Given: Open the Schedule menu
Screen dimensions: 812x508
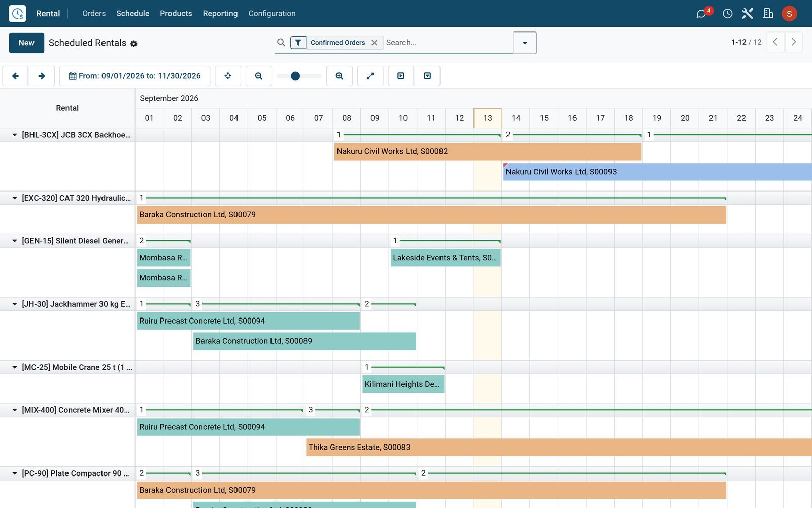Looking at the screenshot, I should coord(132,14).
